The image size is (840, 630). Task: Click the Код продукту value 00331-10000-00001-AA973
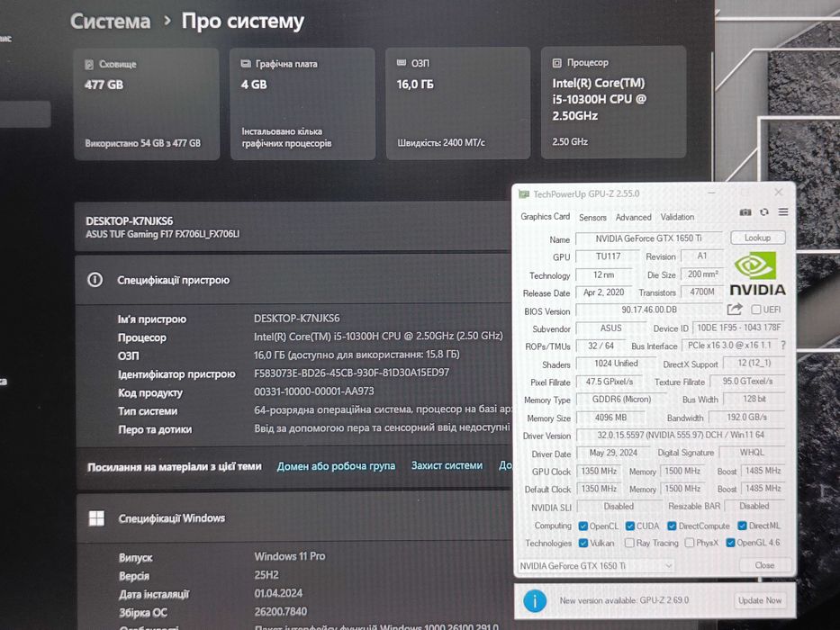314,391
